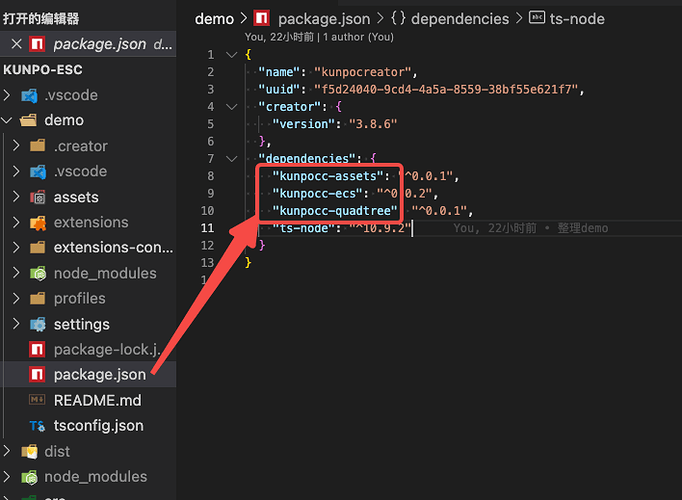Expand the extensions folder chevron

click(16, 222)
